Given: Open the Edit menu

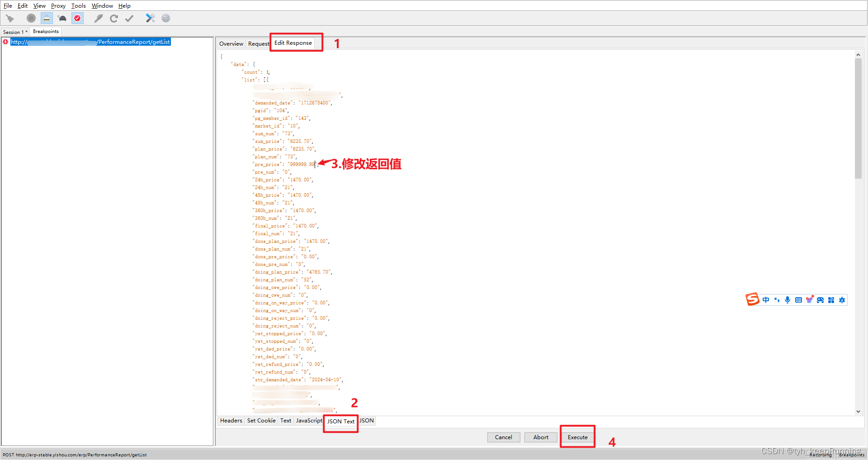Looking at the screenshot, I should point(23,5).
